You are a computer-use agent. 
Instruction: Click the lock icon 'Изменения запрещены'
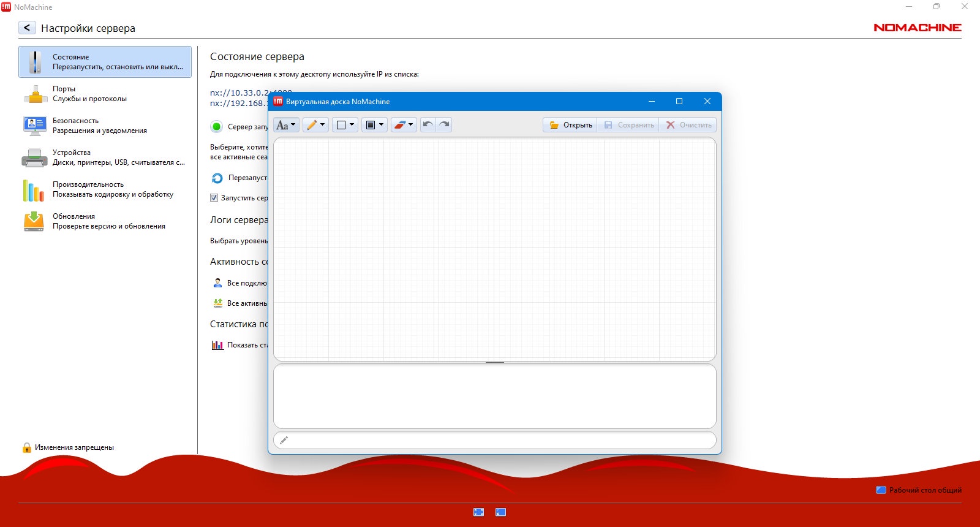27,447
